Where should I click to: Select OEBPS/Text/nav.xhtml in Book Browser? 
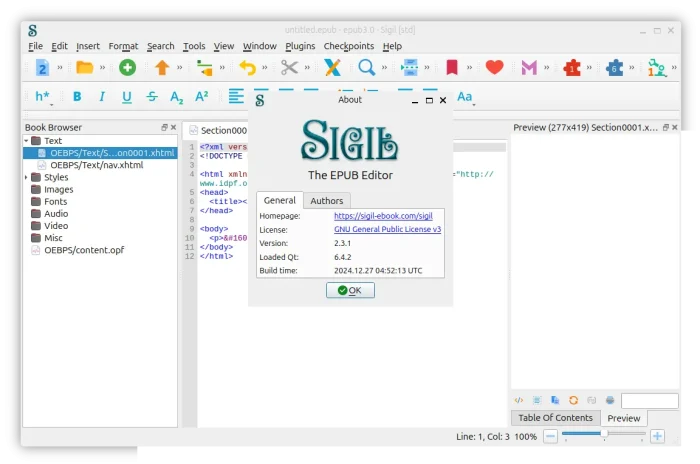click(x=96, y=165)
